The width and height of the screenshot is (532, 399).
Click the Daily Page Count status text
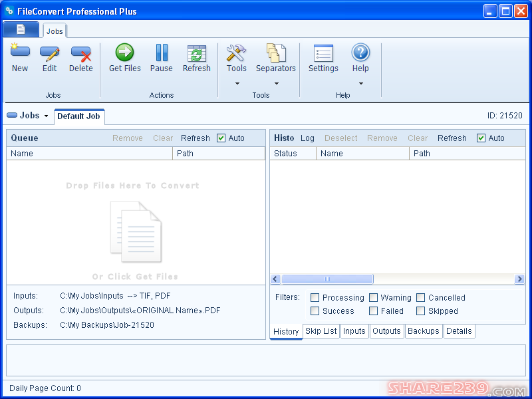coord(45,388)
